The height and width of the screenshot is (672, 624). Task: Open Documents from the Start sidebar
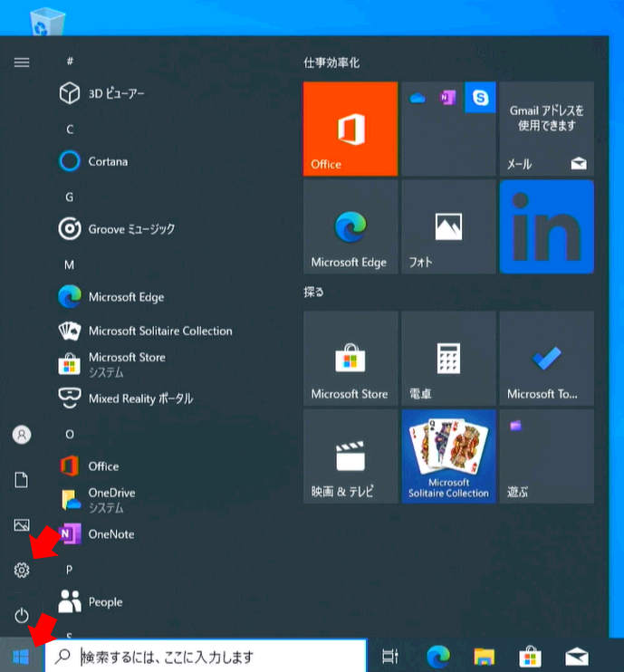point(22,480)
